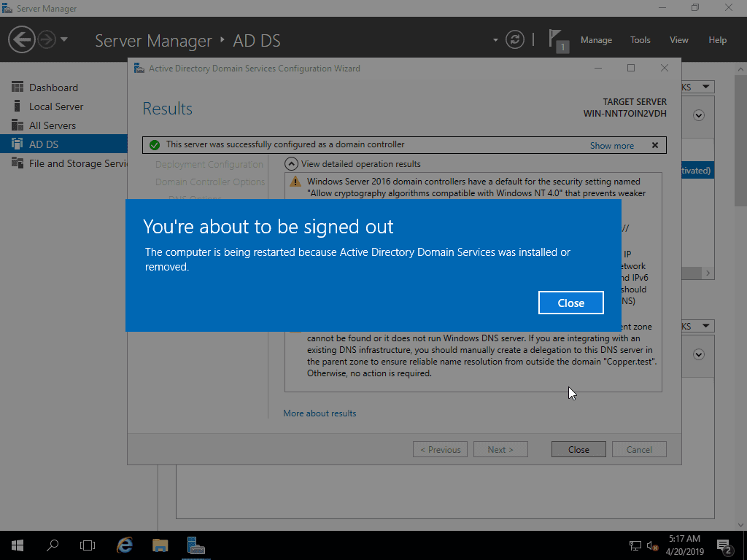Go back with Server Manager back arrow
Screen dimensions: 747x560
pyautogui.click(x=21, y=39)
